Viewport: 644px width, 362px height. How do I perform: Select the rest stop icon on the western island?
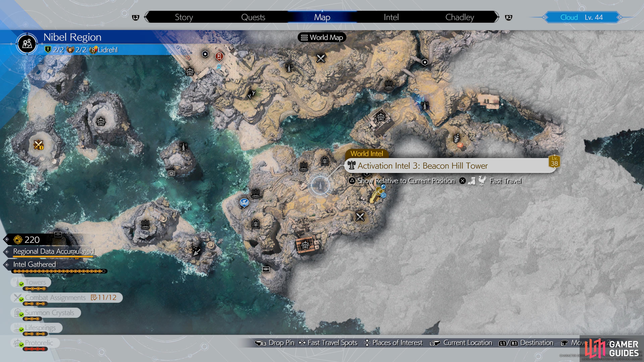[101, 122]
